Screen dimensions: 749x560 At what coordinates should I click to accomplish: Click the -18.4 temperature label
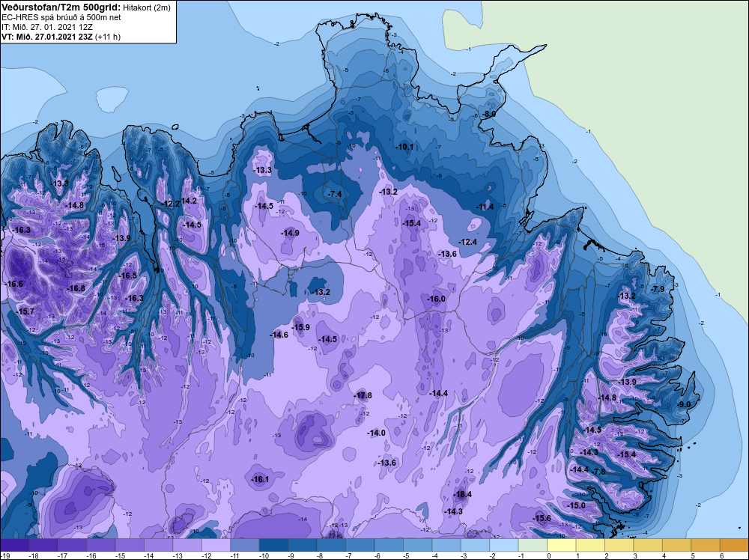pos(462,494)
